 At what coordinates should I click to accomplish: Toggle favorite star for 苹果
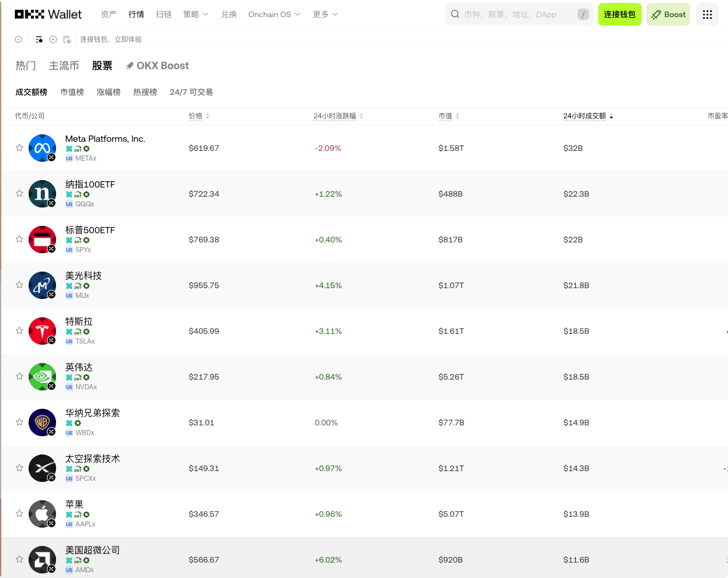pyautogui.click(x=19, y=513)
